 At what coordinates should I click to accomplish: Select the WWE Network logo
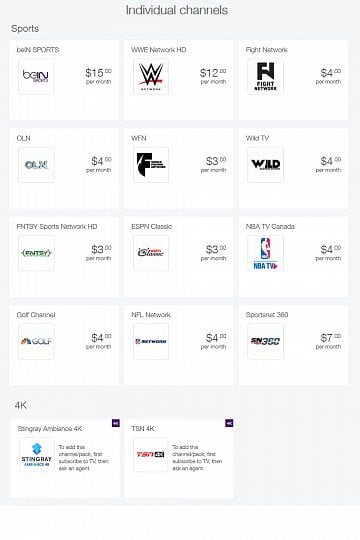[x=151, y=76]
